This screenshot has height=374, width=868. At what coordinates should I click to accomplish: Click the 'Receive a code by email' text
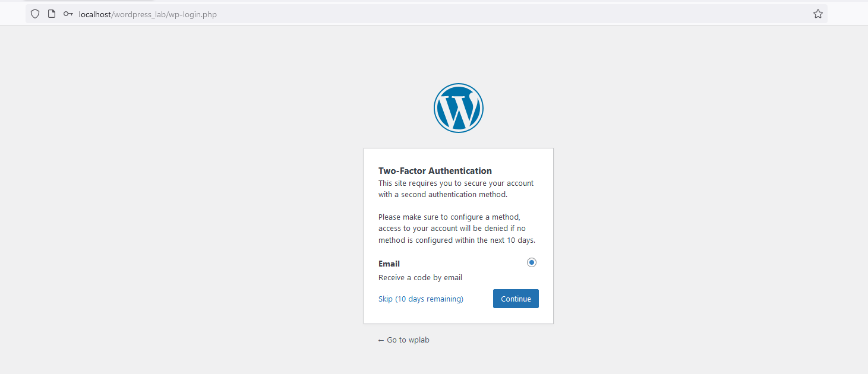[420, 277]
